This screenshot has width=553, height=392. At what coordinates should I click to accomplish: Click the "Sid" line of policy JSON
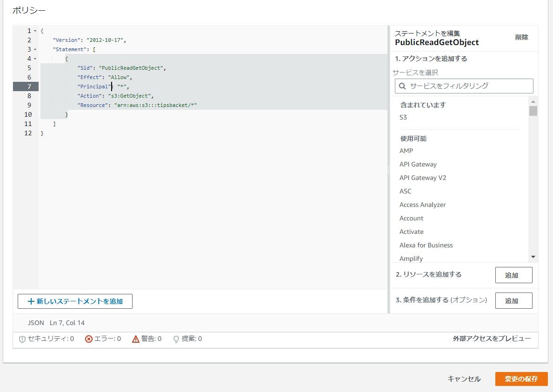(122, 68)
